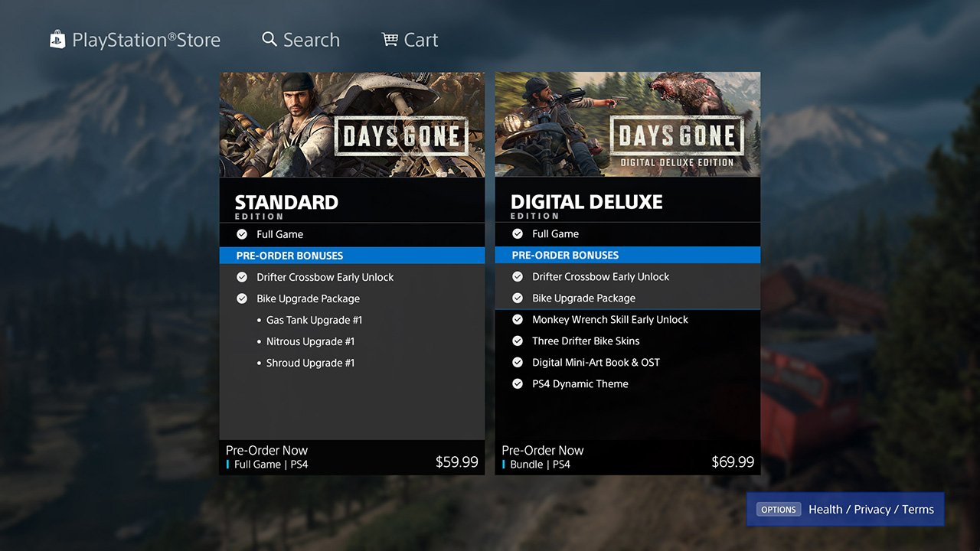Click Standard Edition Full Game checkmark

(242, 234)
